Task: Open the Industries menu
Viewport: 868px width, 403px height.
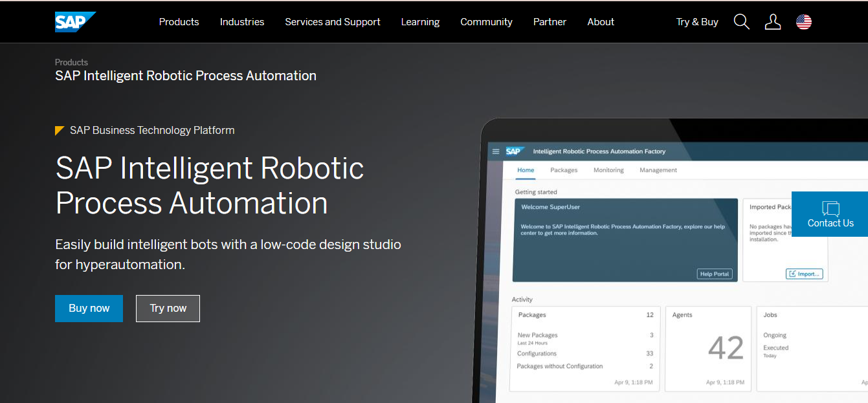Action: [x=242, y=22]
